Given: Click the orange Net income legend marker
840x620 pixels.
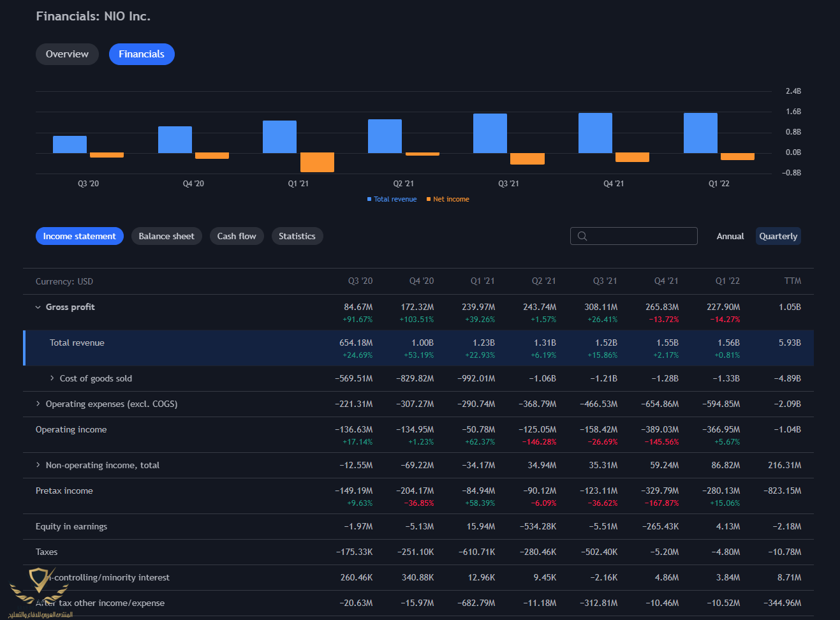Looking at the screenshot, I should click(429, 200).
